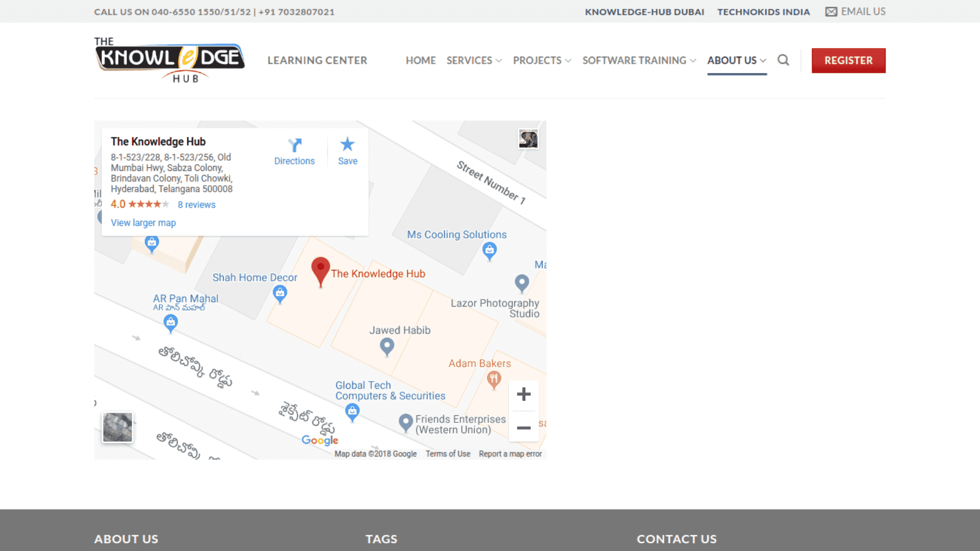Image resolution: width=980 pixels, height=551 pixels.
Task: Click the search magnifier icon in navbar
Action: pyautogui.click(x=783, y=60)
